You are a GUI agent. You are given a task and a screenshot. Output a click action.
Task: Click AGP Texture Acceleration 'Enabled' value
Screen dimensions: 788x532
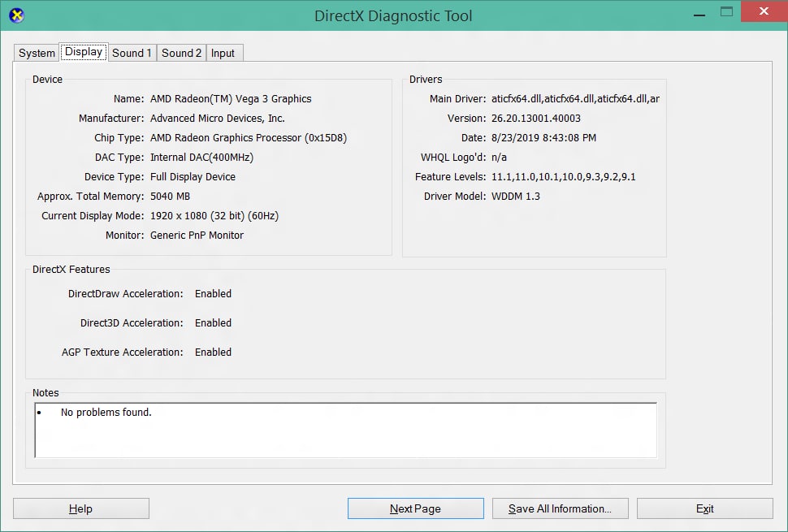click(x=213, y=353)
